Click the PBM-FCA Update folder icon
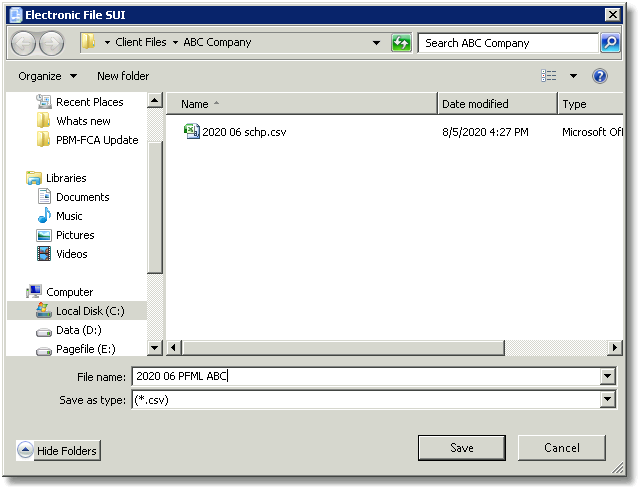The height and width of the screenshot is (491, 641). click(43, 139)
